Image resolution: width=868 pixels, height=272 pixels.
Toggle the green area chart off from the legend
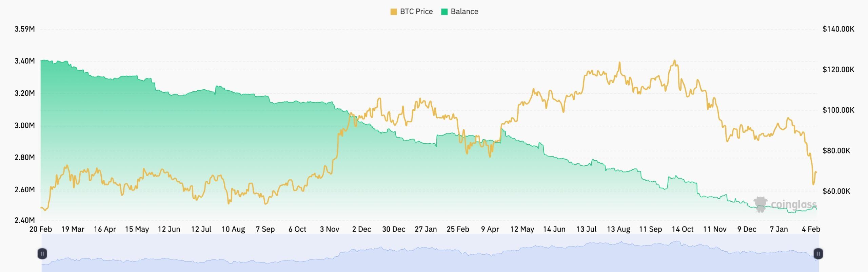pyautogui.click(x=465, y=11)
